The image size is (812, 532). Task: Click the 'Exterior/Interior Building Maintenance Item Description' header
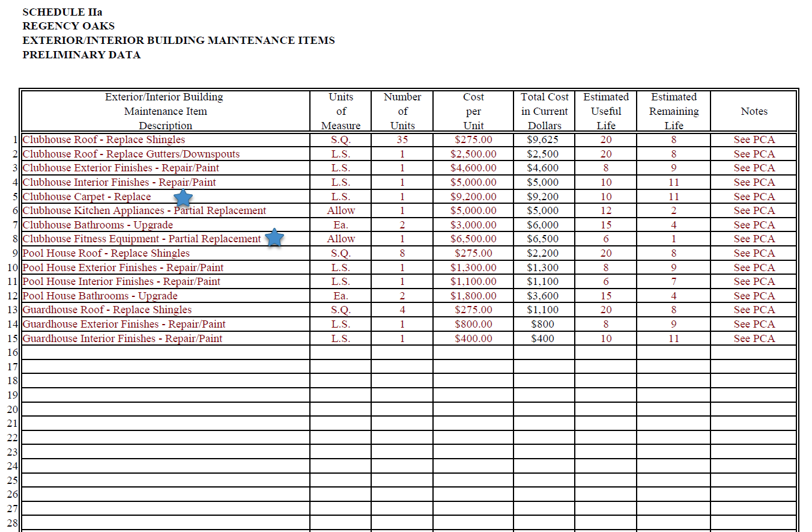coord(166,111)
